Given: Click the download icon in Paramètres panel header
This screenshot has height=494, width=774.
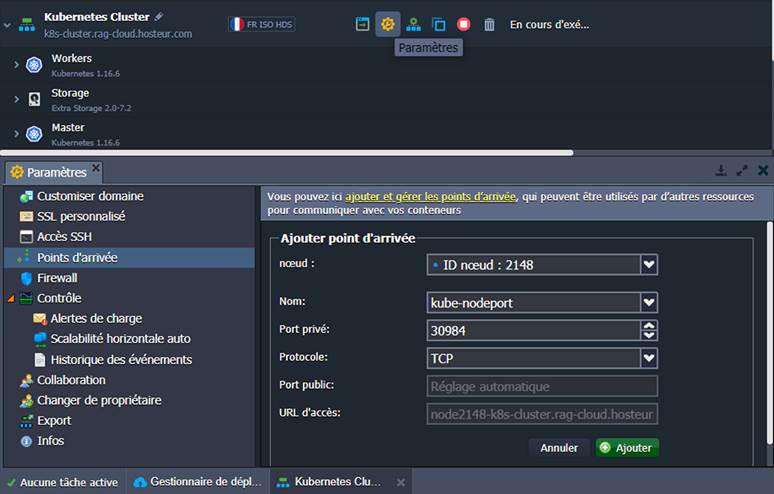Looking at the screenshot, I should 720,171.
